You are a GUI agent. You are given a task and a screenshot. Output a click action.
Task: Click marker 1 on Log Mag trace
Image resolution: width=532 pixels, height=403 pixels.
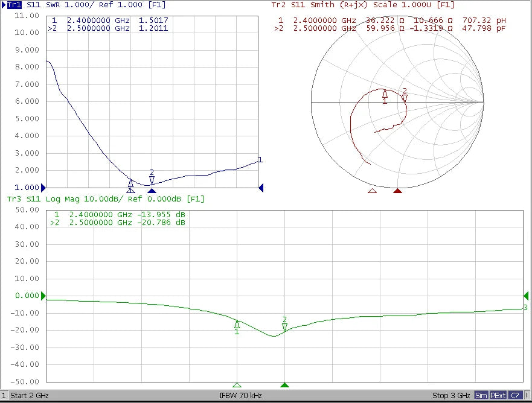(237, 324)
